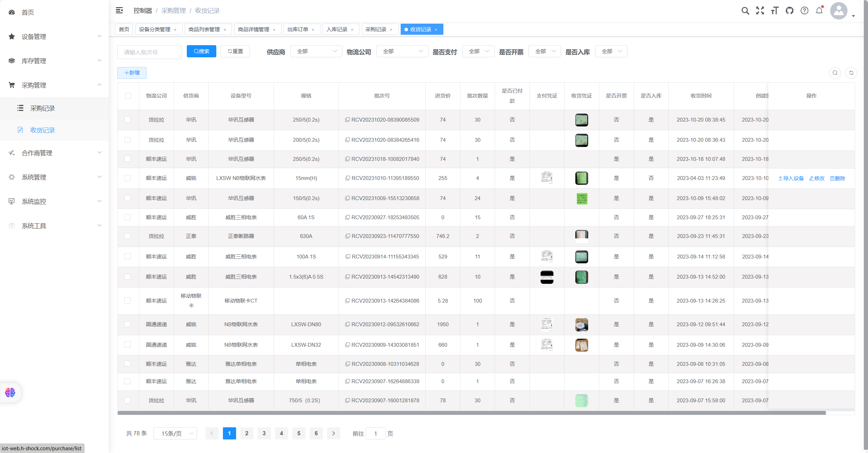The height and width of the screenshot is (453, 868).
Task: Open payment voucher thumbnail for RCV20231010-11395189550
Action: [x=547, y=178]
